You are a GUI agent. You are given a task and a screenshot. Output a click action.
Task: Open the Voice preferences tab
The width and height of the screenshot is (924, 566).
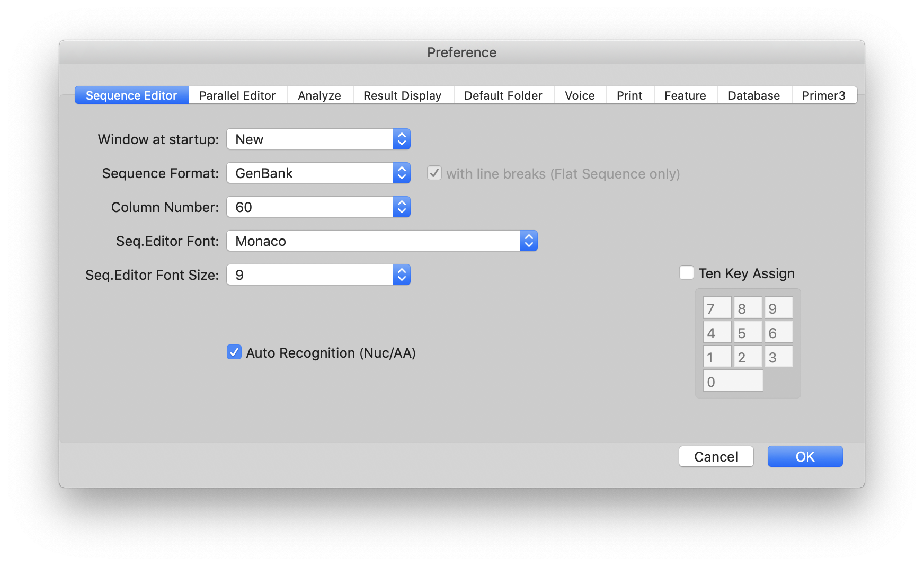click(x=580, y=95)
